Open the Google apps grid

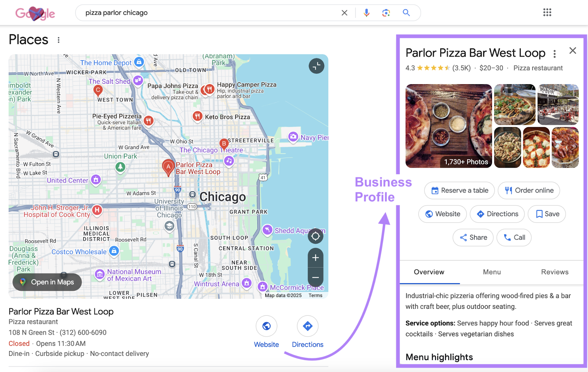pos(547,12)
